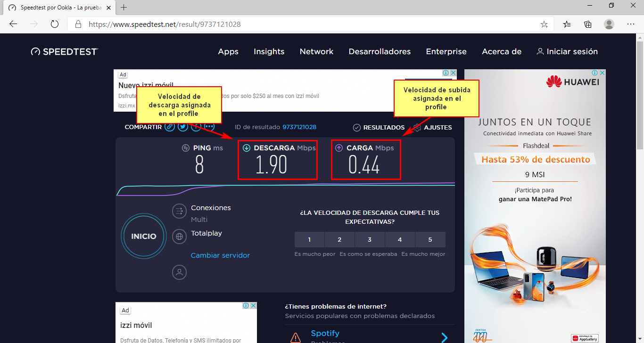Rate download speed with 3
644x343 pixels.
[370, 239]
